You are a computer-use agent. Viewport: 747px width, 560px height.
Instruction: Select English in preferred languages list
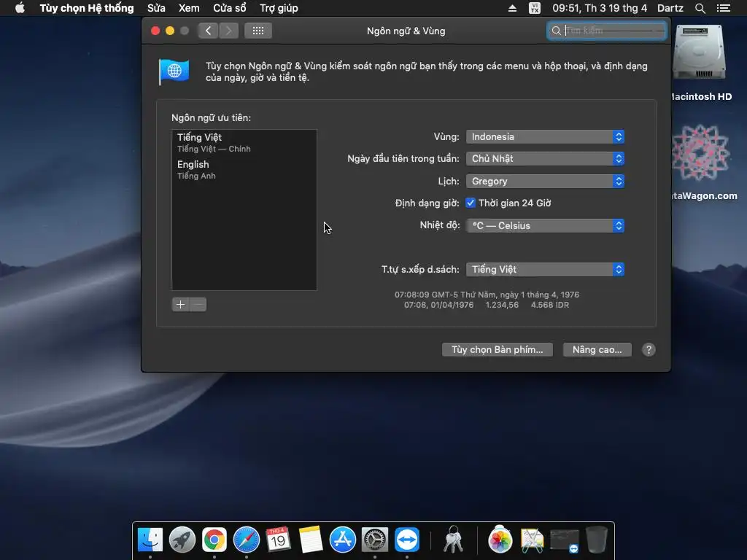[244, 169]
